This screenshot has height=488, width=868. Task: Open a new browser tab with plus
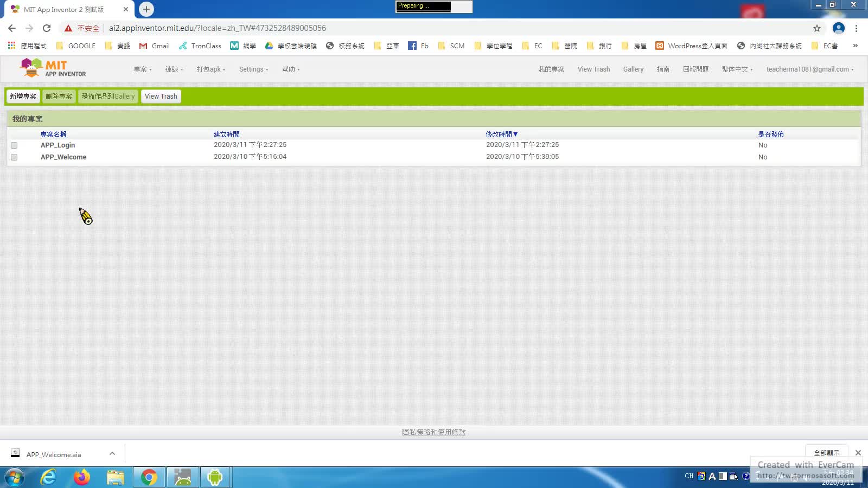[146, 9]
